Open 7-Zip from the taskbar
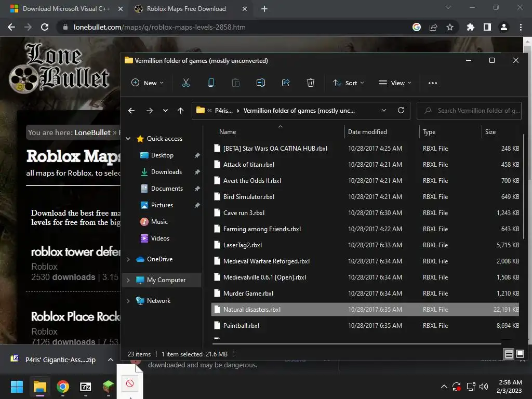The height and width of the screenshot is (399, 532). 86,387
